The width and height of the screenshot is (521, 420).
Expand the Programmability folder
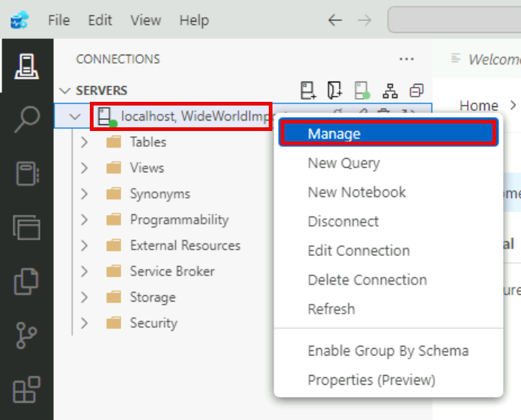pyautogui.click(x=84, y=220)
